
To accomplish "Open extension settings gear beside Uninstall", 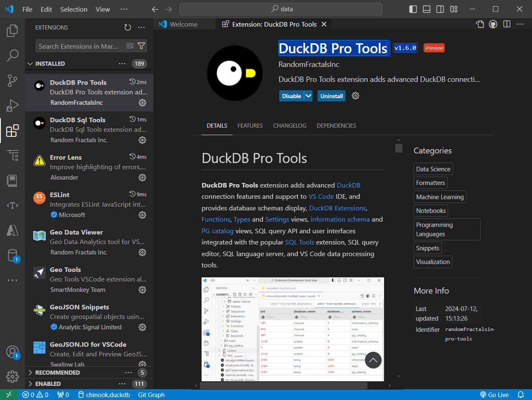I will point(355,96).
